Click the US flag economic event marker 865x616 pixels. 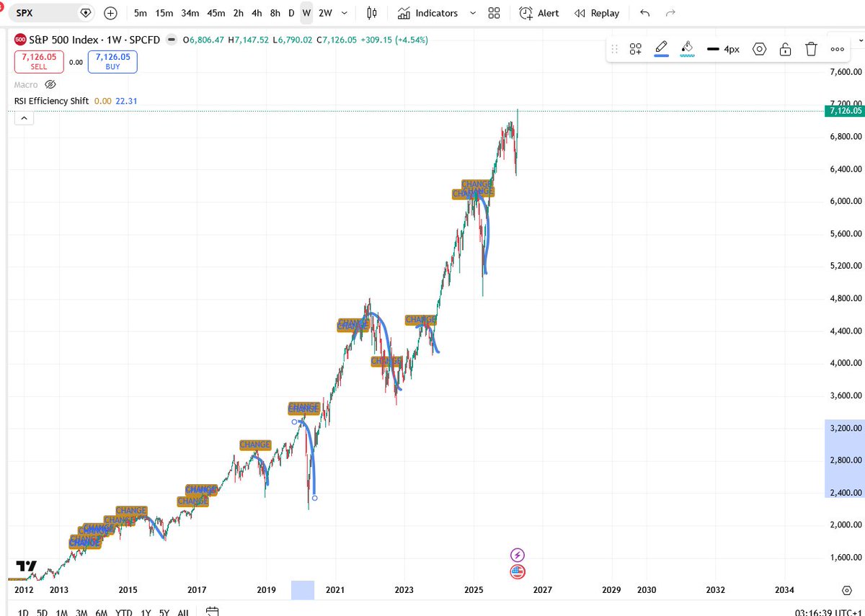click(x=518, y=572)
